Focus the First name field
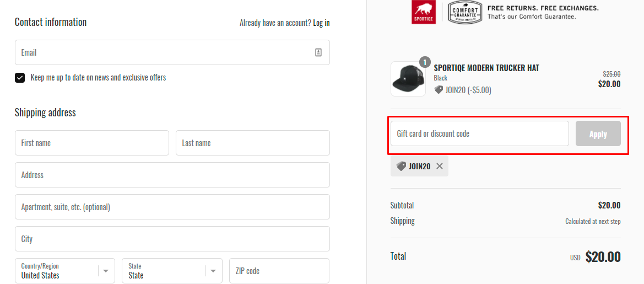The width and height of the screenshot is (644, 284). pyautogui.click(x=92, y=143)
